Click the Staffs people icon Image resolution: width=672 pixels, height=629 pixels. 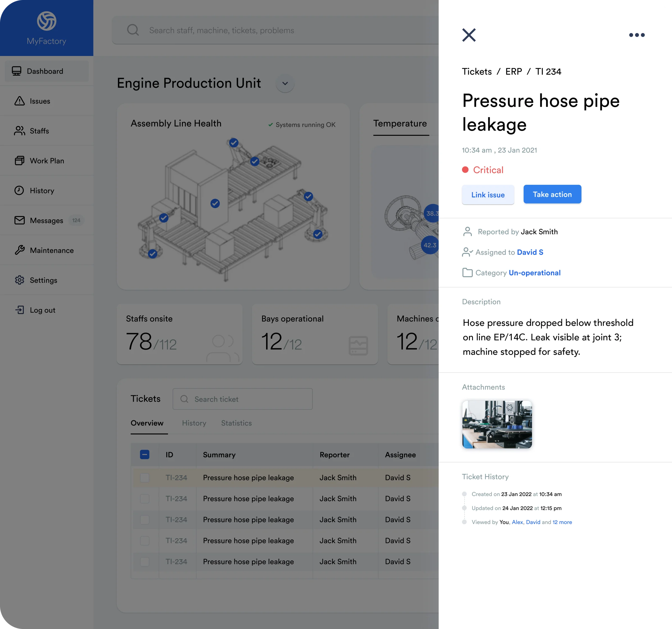[20, 131]
